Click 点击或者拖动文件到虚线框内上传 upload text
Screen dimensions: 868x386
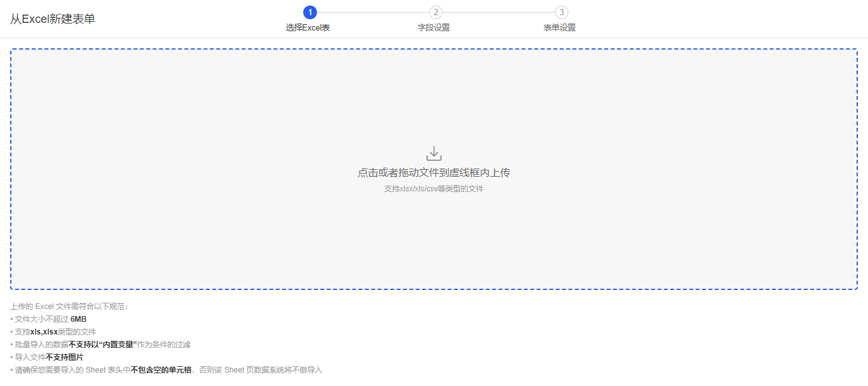coord(434,173)
